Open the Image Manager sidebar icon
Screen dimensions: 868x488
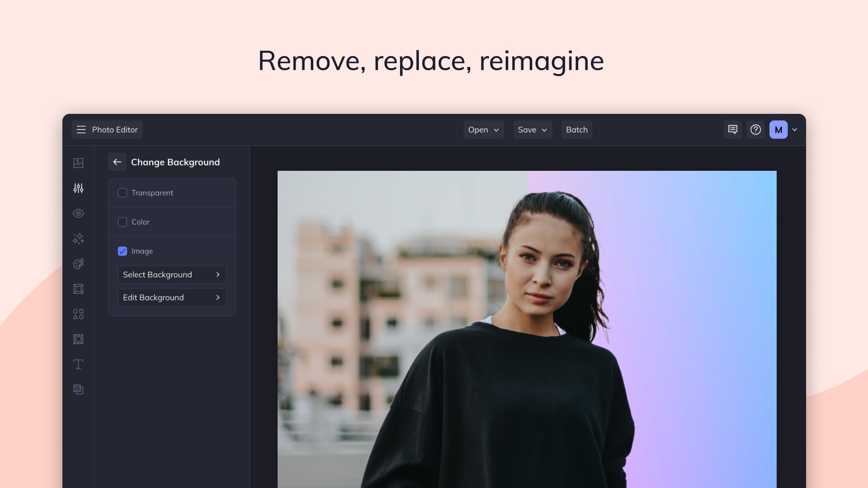point(78,163)
